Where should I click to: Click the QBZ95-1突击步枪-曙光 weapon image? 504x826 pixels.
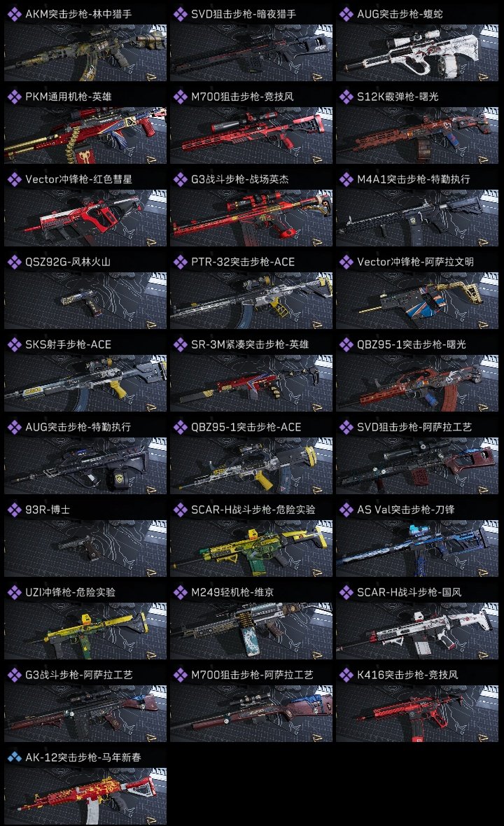(x=417, y=383)
